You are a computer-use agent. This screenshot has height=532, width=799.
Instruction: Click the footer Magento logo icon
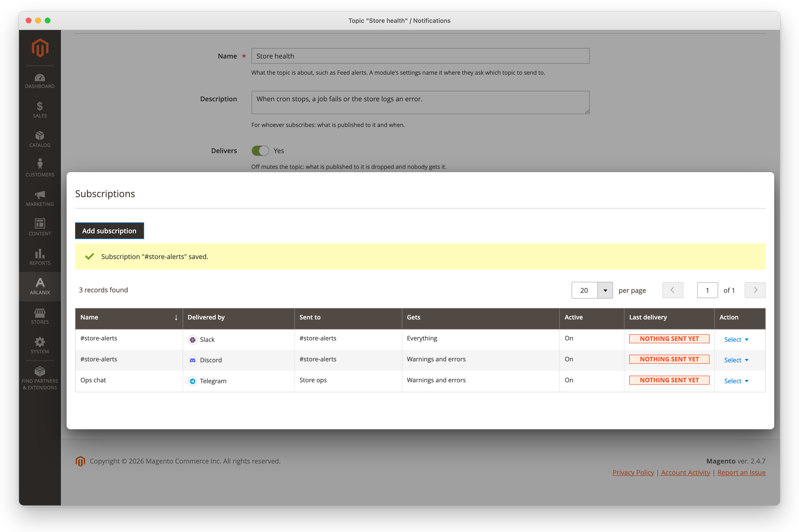click(x=80, y=461)
